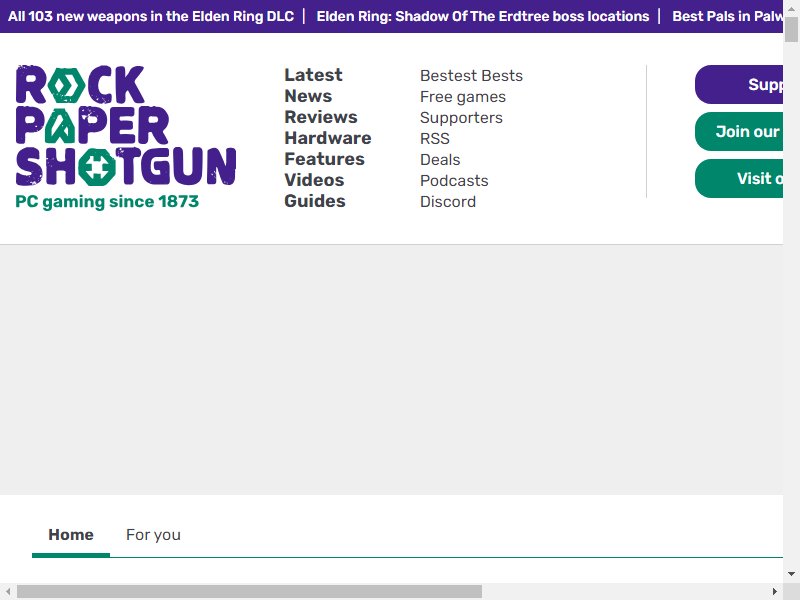Open the Latest navigation link
The image size is (800, 600).
(x=313, y=75)
